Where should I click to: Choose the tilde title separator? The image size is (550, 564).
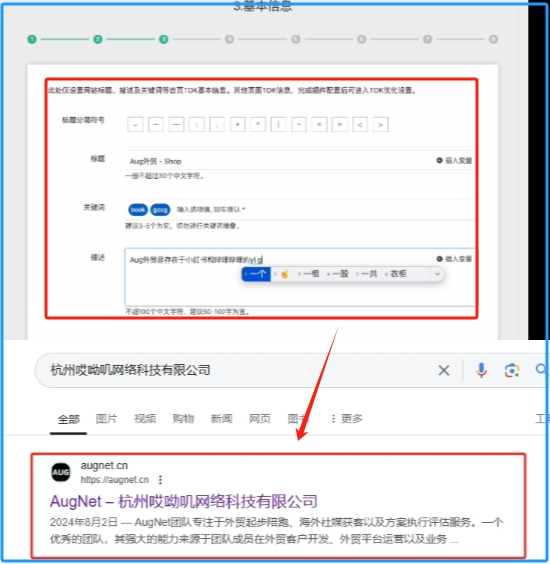point(299,124)
